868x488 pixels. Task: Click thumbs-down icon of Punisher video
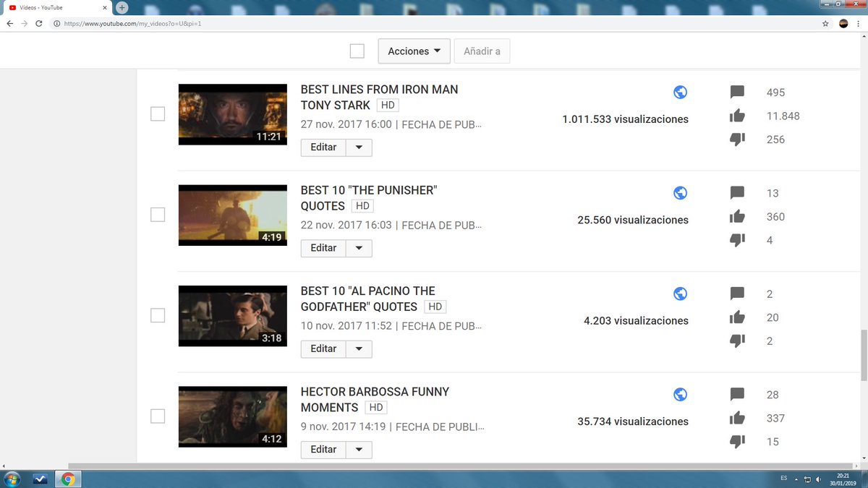pyautogui.click(x=737, y=240)
